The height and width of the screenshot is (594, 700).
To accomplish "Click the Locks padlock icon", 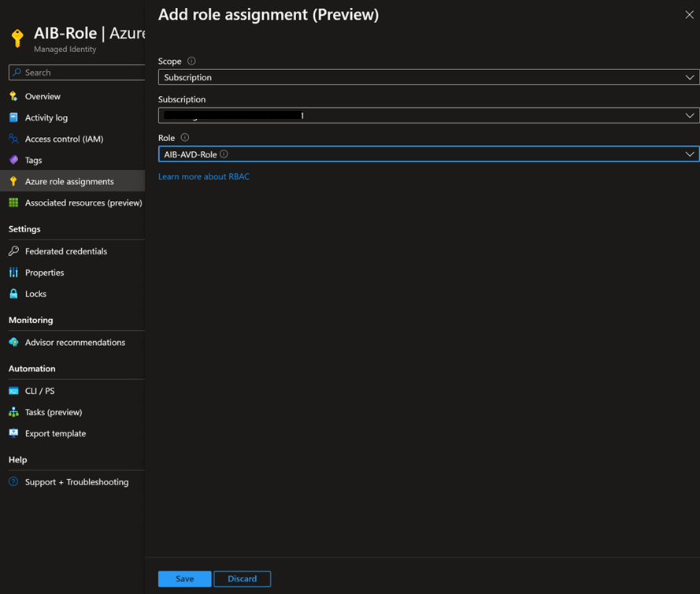I will pyautogui.click(x=13, y=294).
